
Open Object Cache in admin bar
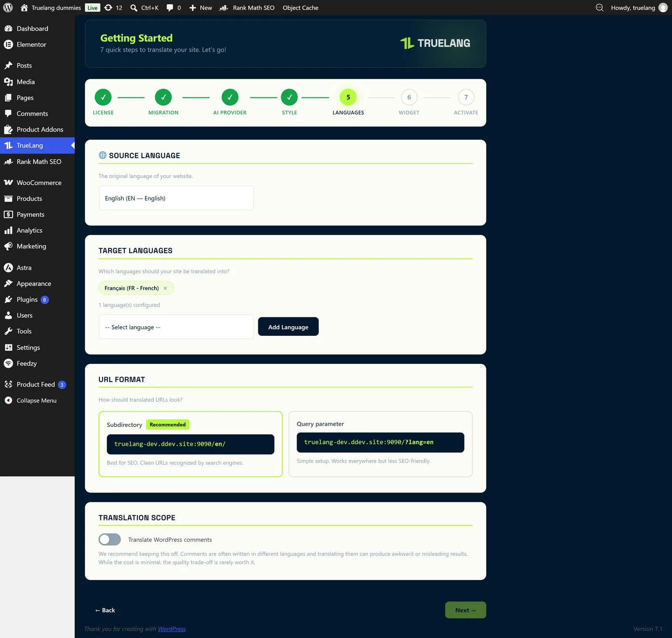(x=300, y=8)
